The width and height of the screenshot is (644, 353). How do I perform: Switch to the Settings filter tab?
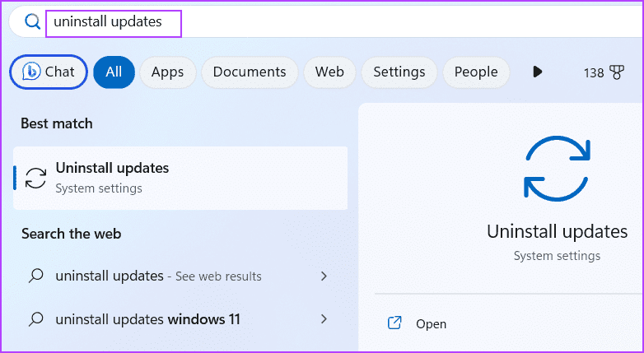399,72
